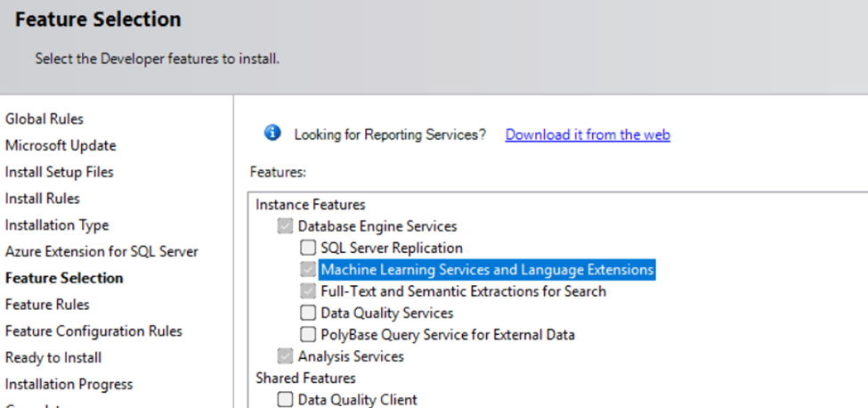Go to the Install Rules step

43,198
